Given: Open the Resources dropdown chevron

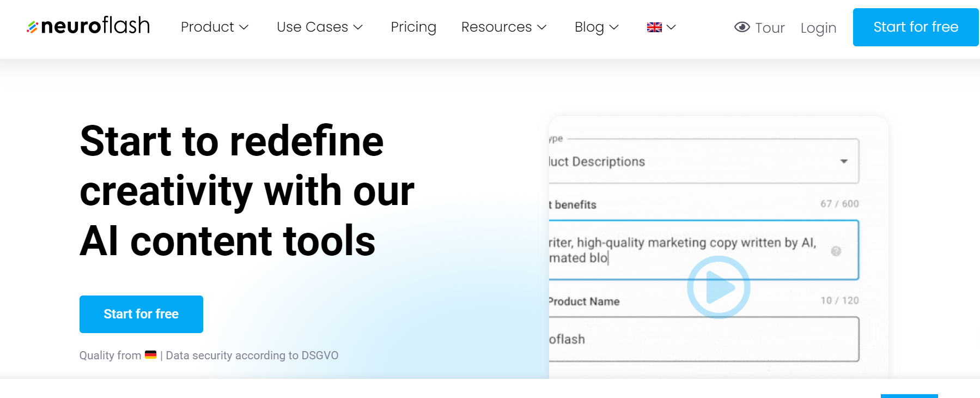Looking at the screenshot, I should (541, 27).
